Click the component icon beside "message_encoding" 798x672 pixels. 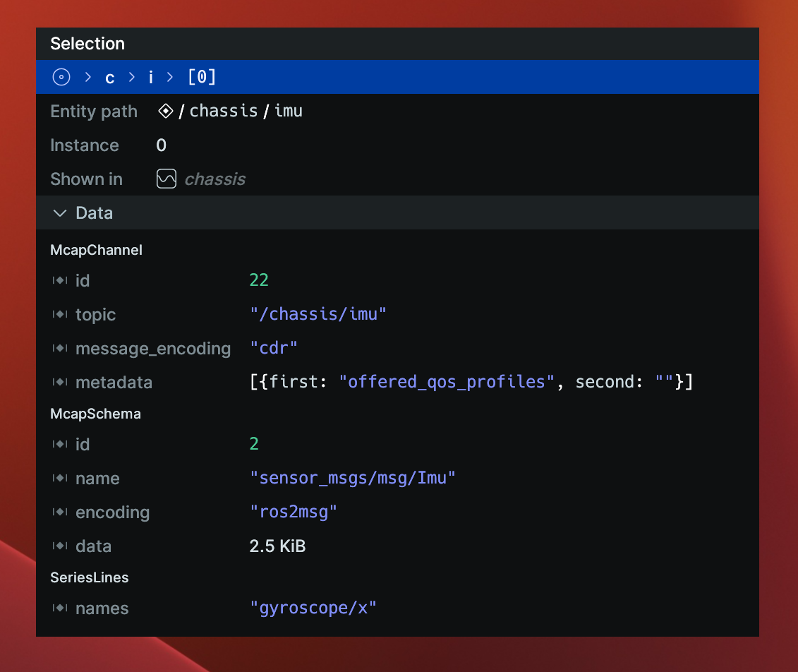pos(60,348)
